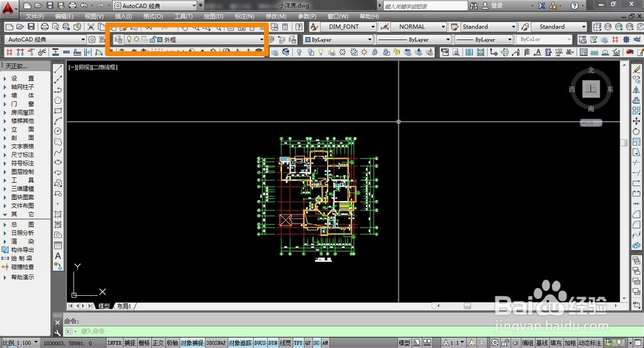Open the DIM_FONT text style dropdown
Image resolution: width=644 pixels, height=348 pixels.
coord(373,26)
